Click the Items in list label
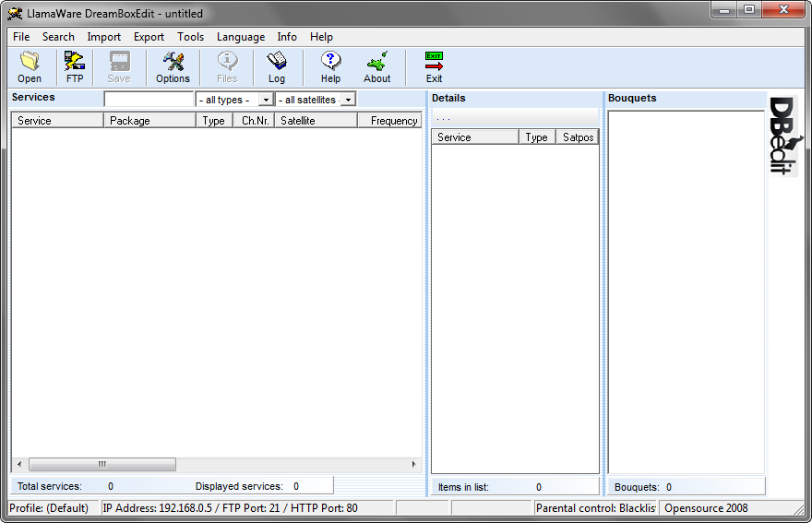Screen dimensions: 812x523 coord(463,487)
